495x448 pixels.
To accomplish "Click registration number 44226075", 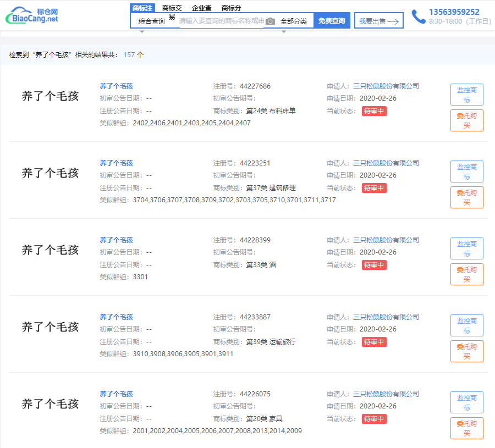I will 255,394.
